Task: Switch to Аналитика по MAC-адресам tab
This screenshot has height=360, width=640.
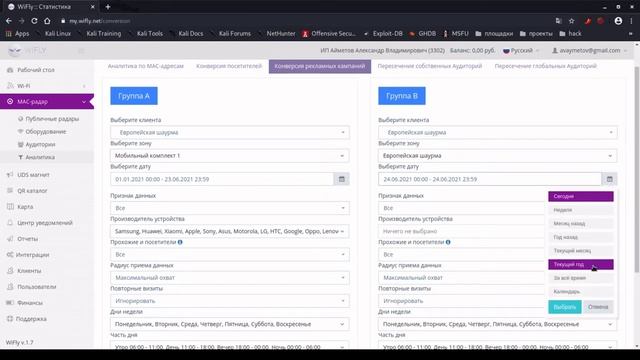Action: (x=146, y=66)
